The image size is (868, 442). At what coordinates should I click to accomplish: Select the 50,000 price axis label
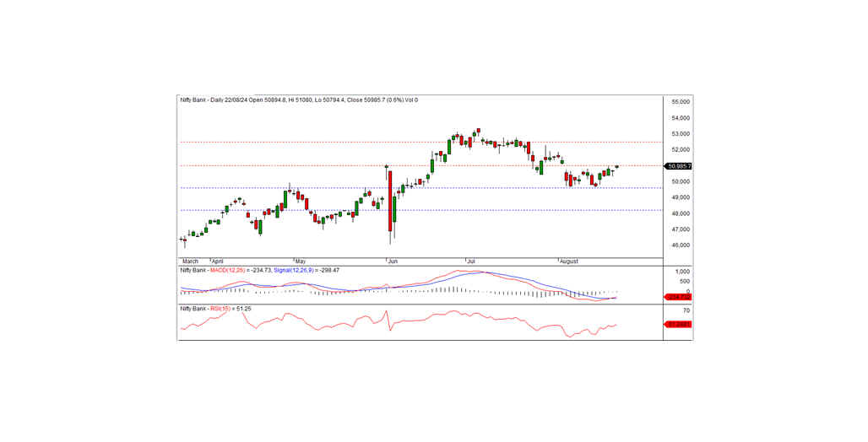681,181
